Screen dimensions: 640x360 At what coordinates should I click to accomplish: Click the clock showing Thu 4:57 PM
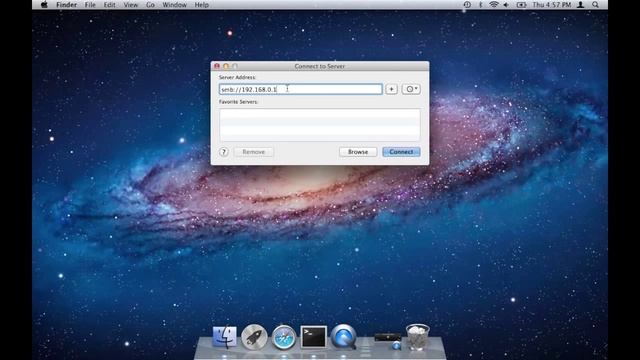551,5
